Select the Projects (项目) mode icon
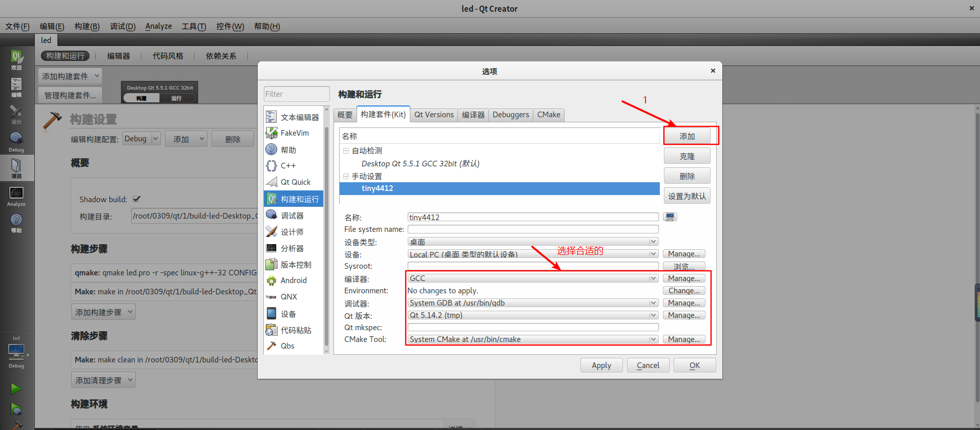 pyautogui.click(x=16, y=168)
